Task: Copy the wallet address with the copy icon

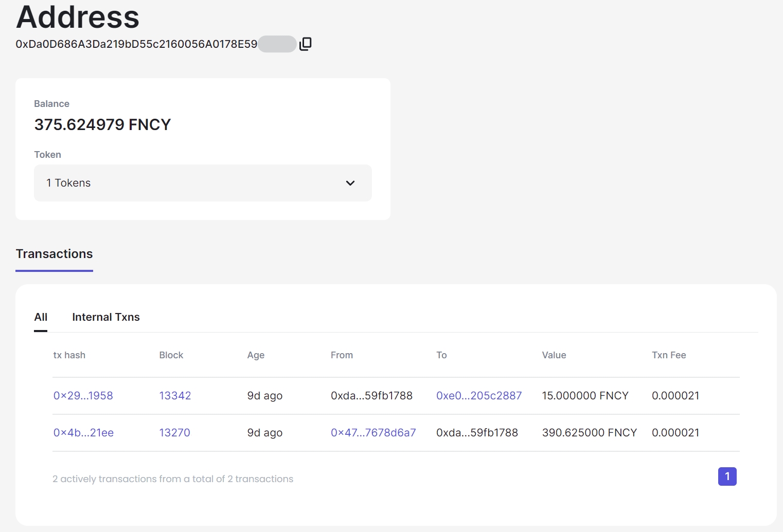Action: pos(306,44)
